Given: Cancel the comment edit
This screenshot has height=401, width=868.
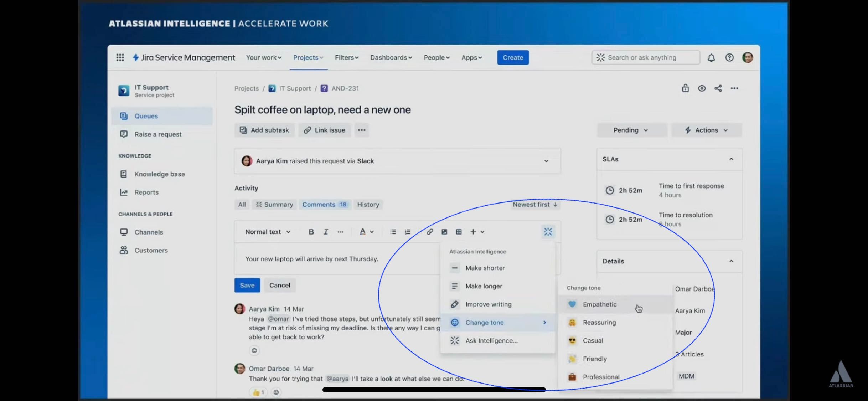Looking at the screenshot, I should coord(280,285).
